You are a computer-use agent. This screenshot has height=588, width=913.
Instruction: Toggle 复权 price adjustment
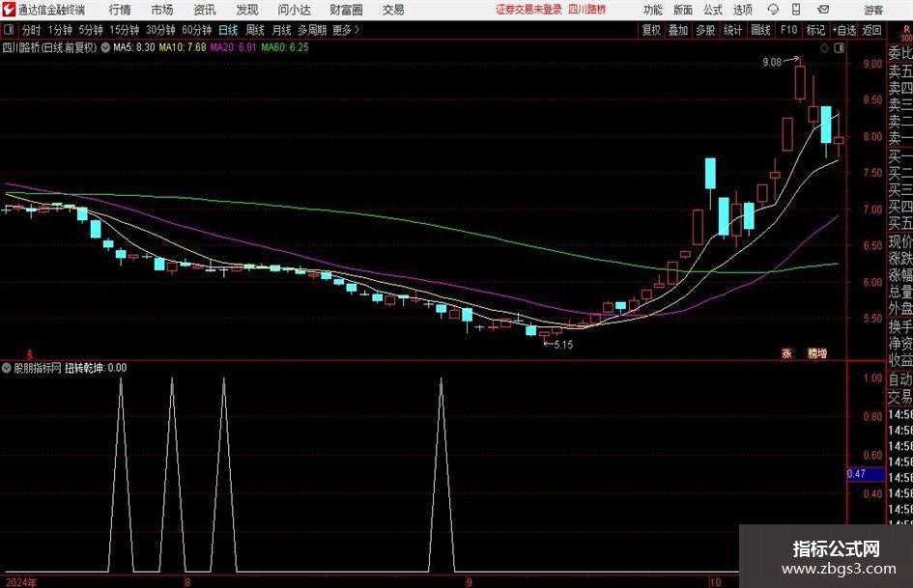pos(651,30)
